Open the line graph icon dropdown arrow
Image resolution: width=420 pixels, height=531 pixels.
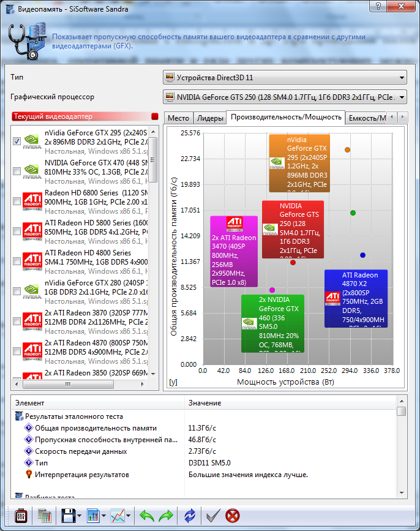pos(129,516)
